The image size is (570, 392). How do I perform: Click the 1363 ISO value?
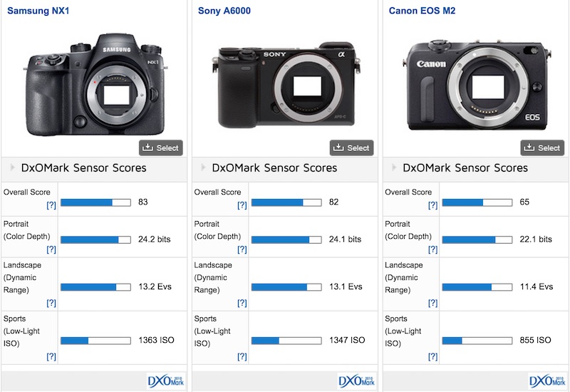tap(156, 340)
